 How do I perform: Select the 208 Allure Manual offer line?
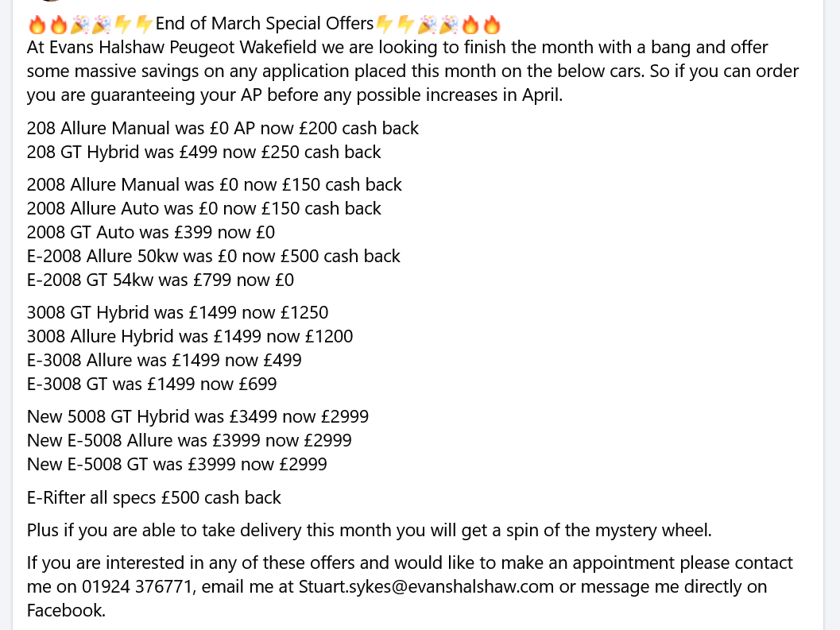click(223, 128)
